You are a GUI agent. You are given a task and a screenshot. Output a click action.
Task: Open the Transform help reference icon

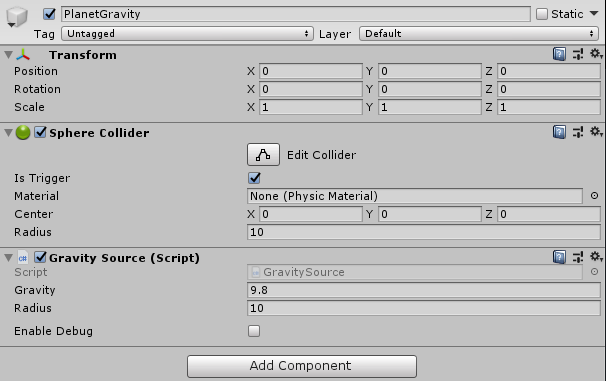(x=559, y=54)
